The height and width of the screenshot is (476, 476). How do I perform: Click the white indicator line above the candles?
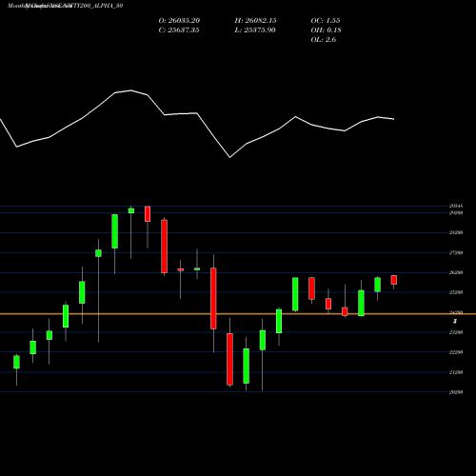click(197, 124)
